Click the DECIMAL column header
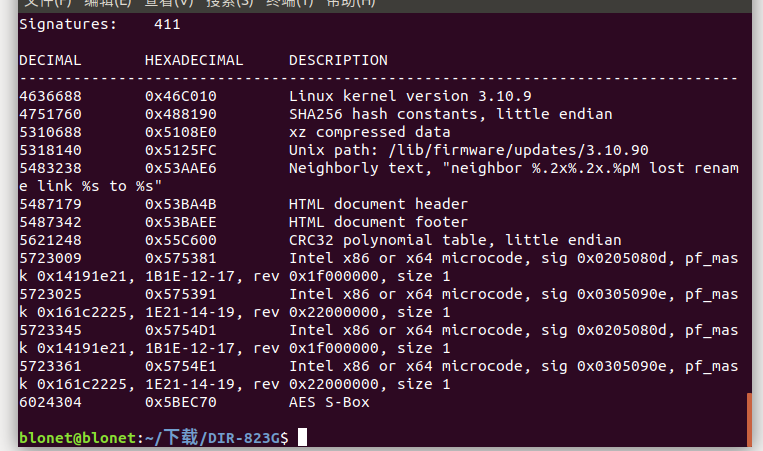 click(x=50, y=60)
